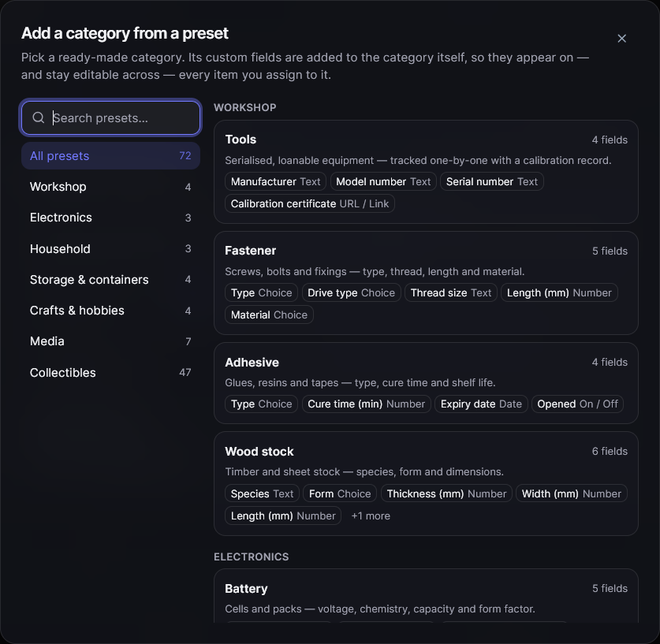The height and width of the screenshot is (644, 660).
Task: Click the Drive type Choice chip
Action: [x=352, y=292]
